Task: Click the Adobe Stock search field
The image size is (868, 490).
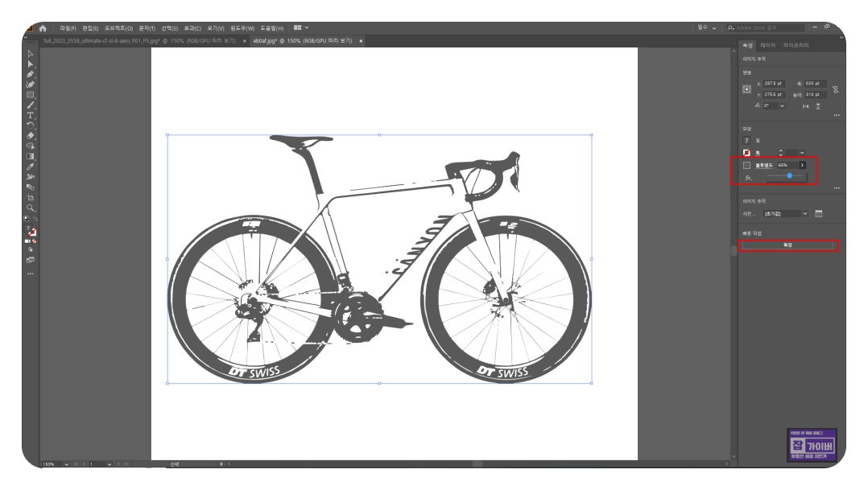Action: coord(766,27)
